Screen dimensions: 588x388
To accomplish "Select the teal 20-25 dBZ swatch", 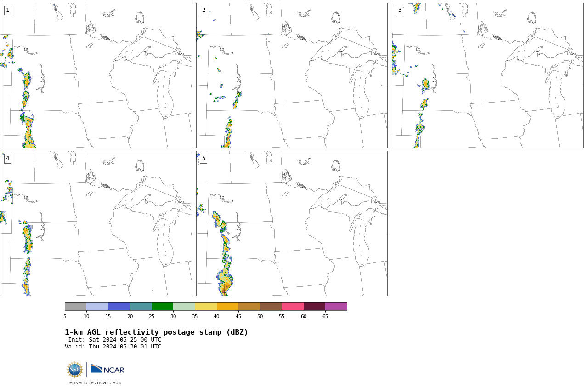I will click(141, 307).
